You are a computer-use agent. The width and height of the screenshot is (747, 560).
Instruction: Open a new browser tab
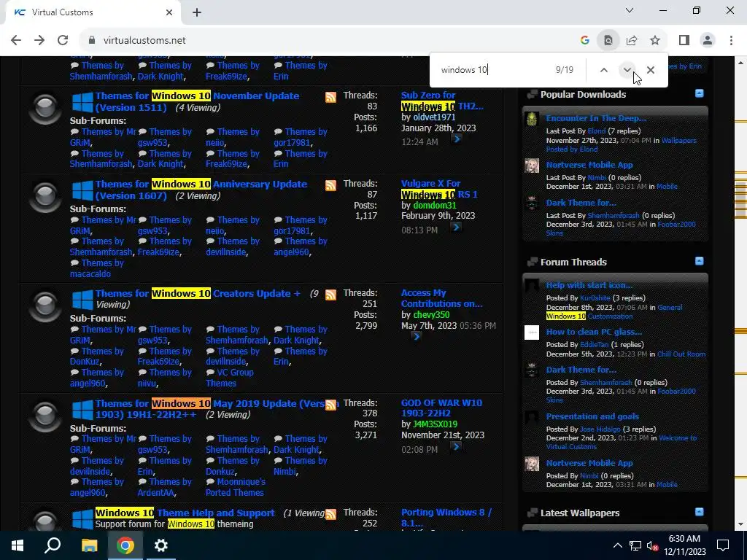[x=197, y=13]
